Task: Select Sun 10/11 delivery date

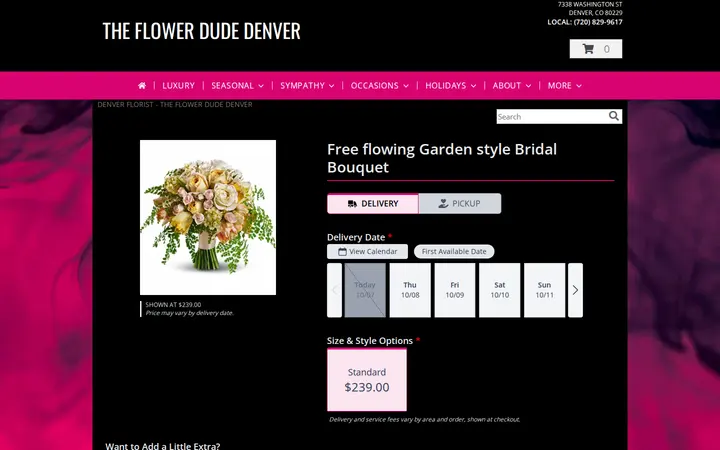Action: pyautogui.click(x=545, y=290)
